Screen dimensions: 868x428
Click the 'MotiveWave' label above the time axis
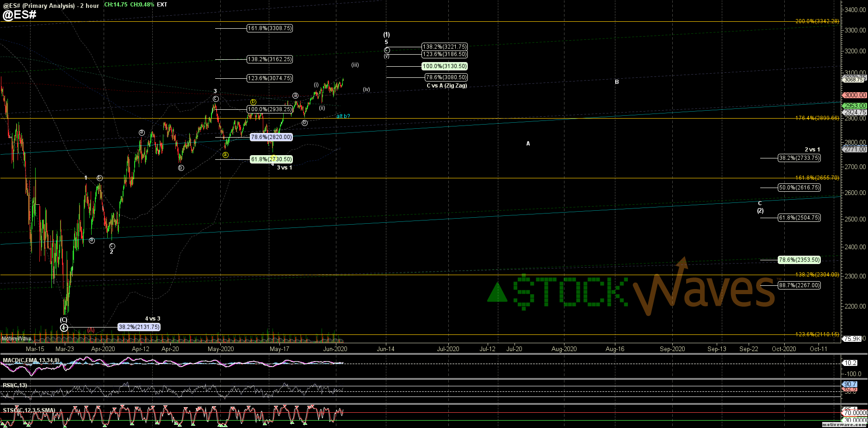(16, 339)
